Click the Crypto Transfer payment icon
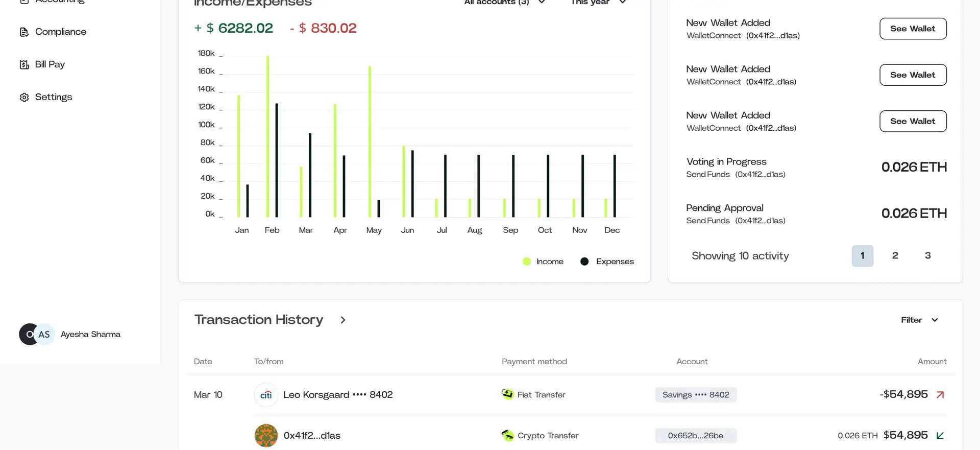Image resolution: width=980 pixels, height=450 pixels. click(x=507, y=435)
